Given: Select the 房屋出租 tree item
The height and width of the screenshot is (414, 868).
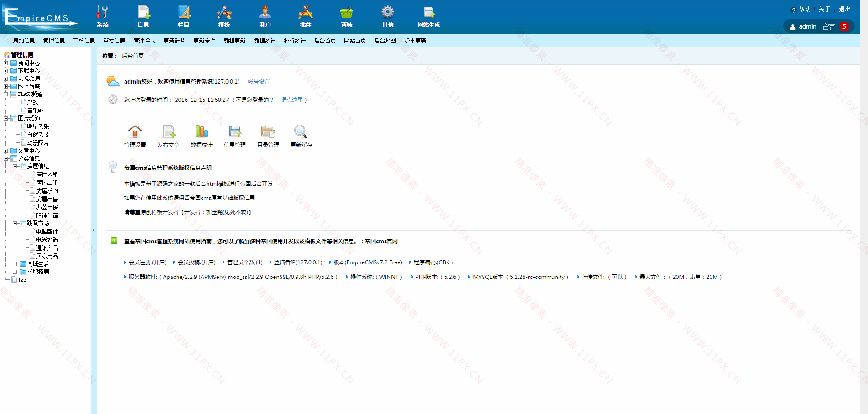Looking at the screenshot, I should [x=47, y=183].
